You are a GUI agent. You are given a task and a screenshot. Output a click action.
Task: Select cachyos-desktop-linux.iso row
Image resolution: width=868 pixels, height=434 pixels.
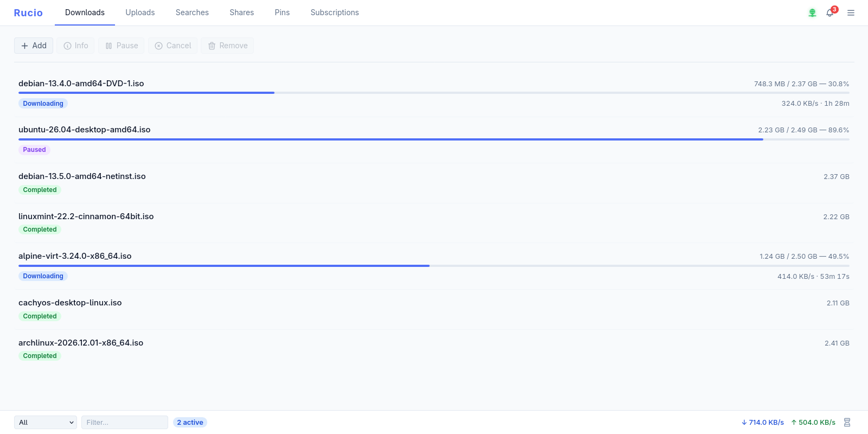(x=434, y=309)
